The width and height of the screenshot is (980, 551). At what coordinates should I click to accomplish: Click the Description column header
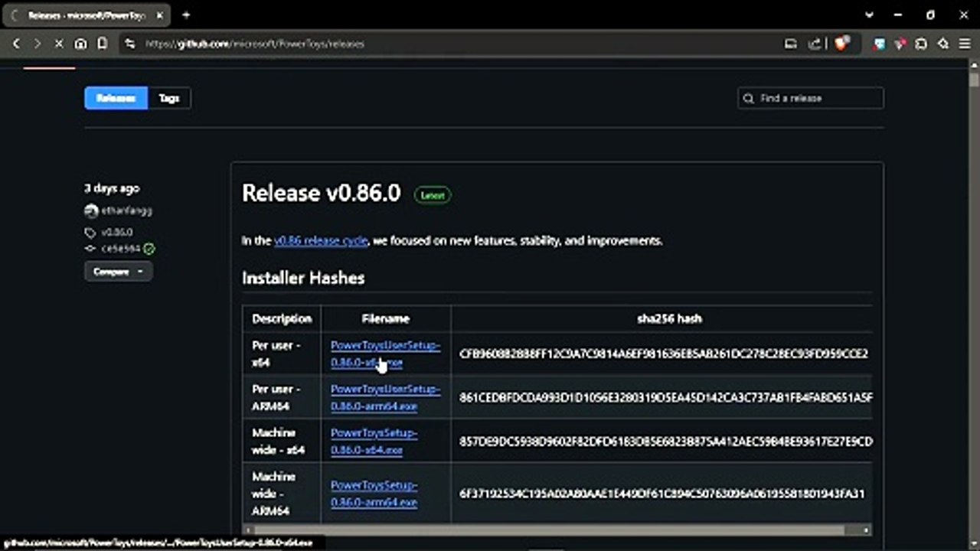point(282,318)
